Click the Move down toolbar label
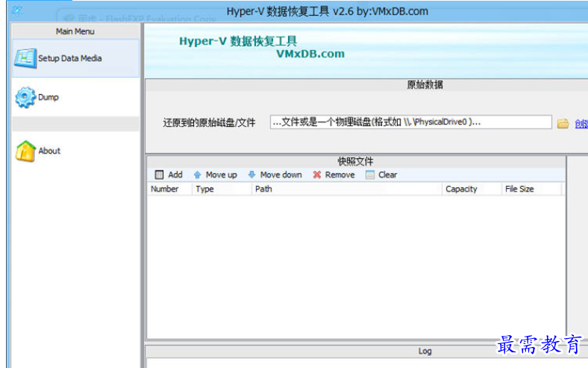The width and height of the screenshot is (588, 368). tap(281, 175)
